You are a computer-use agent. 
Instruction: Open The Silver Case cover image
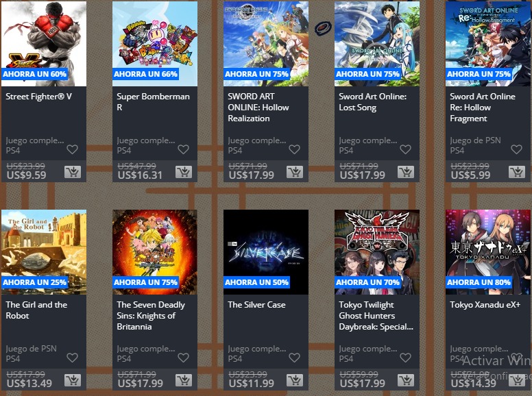click(x=266, y=252)
